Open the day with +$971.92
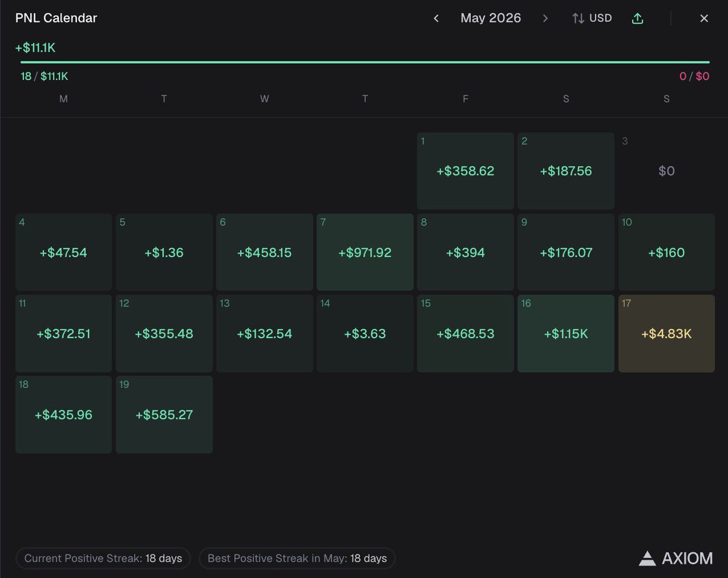The height and width of the screenshot is (578, 728). click(x=365, y=252)
